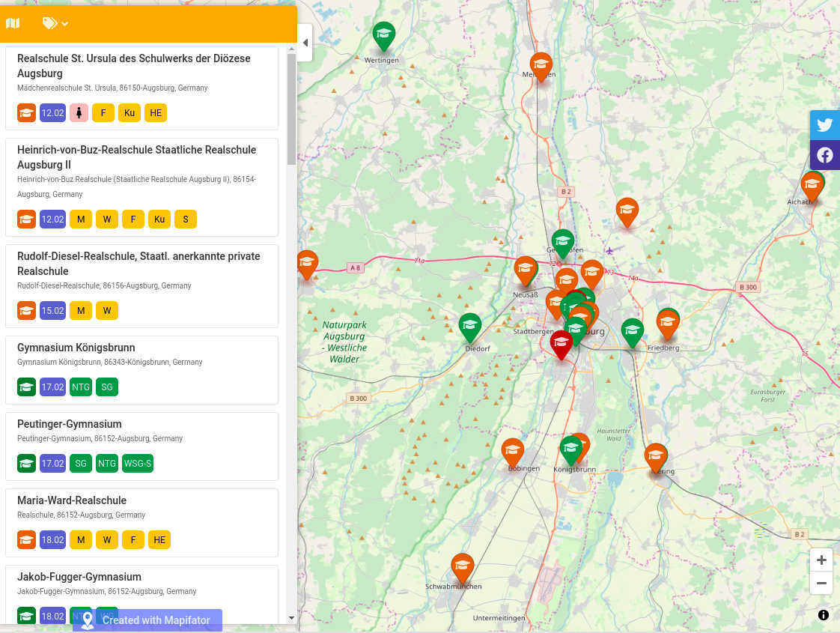This screenshot has width=840, height=633.
Task: Click WSG-S tag under Peutinger-Gymnasium
Action: pyautogui.click(x=138, y=464)
